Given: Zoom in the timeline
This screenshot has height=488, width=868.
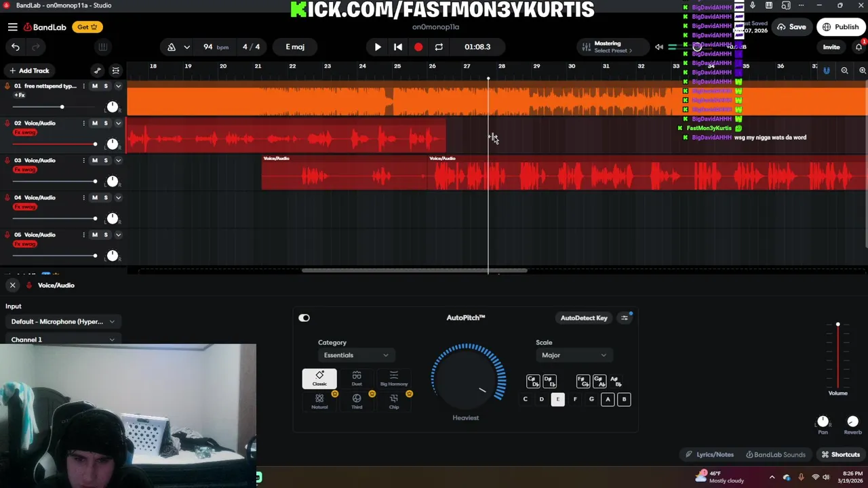Looking at the screenshot, I should tap(863, 70).
